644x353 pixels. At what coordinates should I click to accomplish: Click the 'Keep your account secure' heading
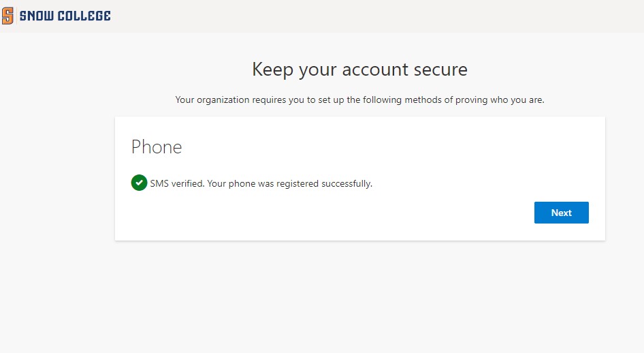[359, 70]
